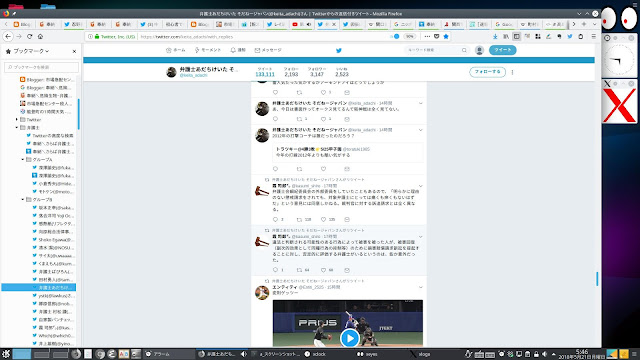Screen dimensions: 640x360
Task: Open the Downloads arrow icon
Action: 495,36
